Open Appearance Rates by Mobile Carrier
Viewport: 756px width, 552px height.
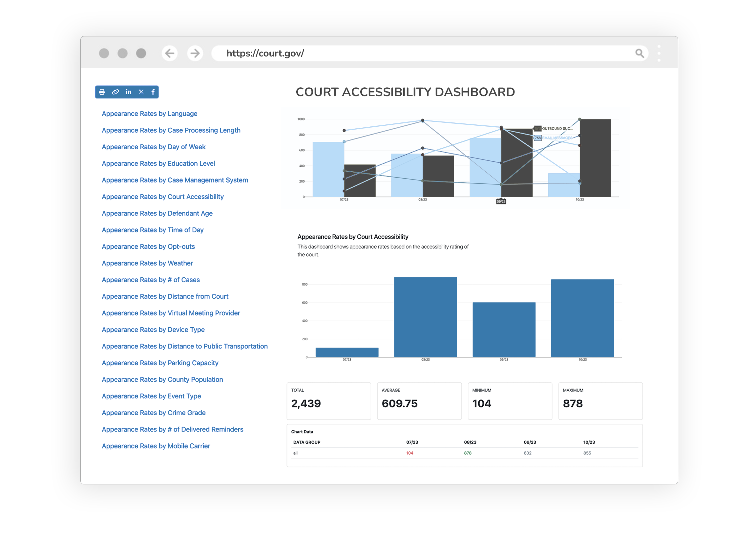(x=156, y=446)
